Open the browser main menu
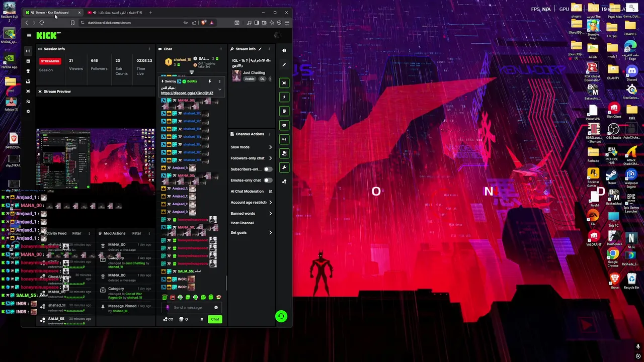Viewport: 644px width, 362px height. pyautogui.click(x=287, y=23)
